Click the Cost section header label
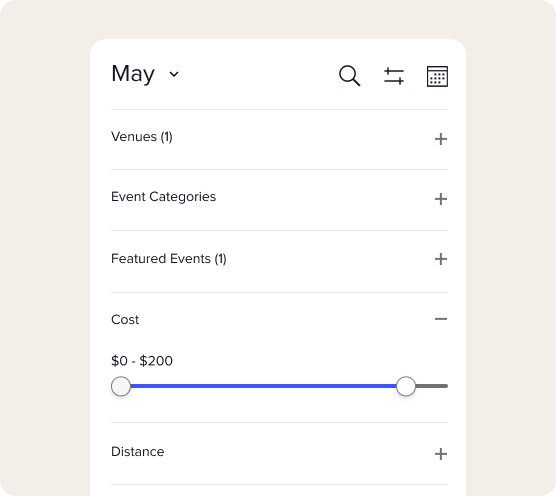556x496 pixels. click(x=125, y=319)
